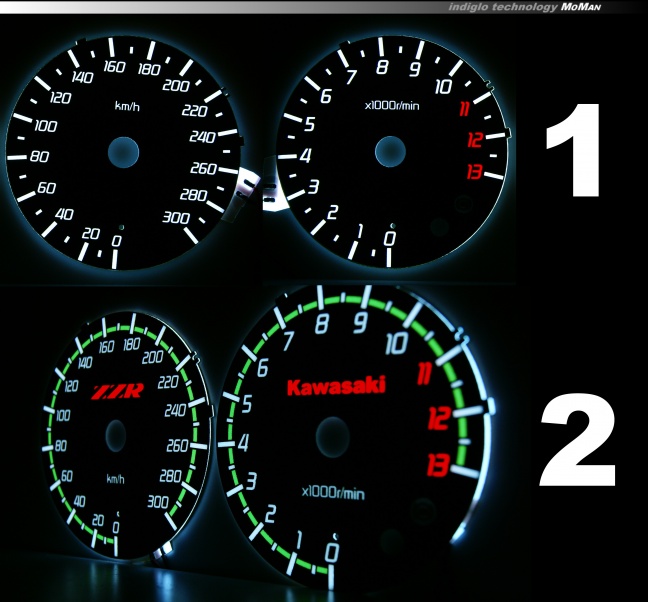
Task: Click red '11' on the variant 1 tachometer
Action: pyautogui.click(x=465, y=109)
